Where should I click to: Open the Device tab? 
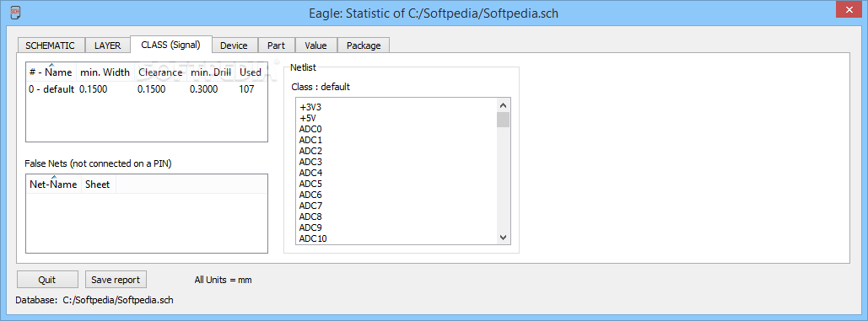[234, 45]
